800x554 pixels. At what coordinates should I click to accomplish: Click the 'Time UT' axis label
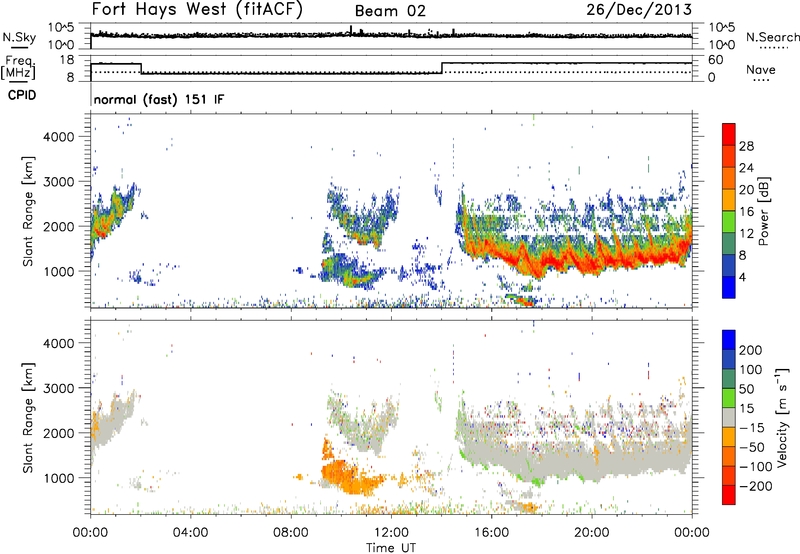pyautogui.click(x=391, y=548)
